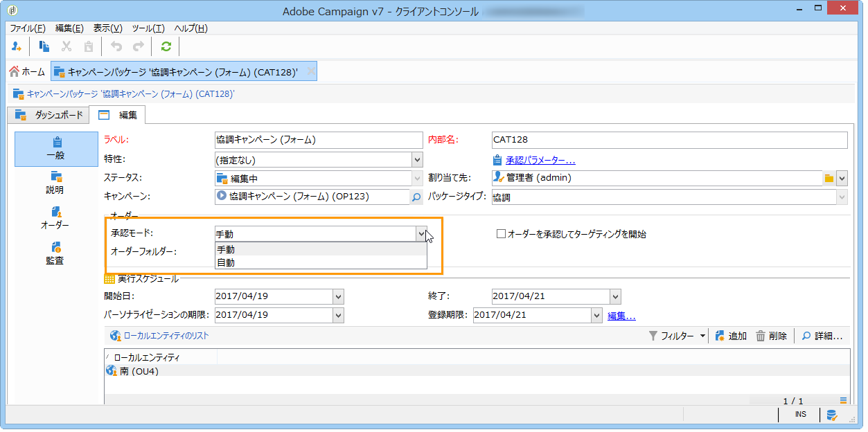
Task: Click the database icon in status bar
Action: (831, 415)
